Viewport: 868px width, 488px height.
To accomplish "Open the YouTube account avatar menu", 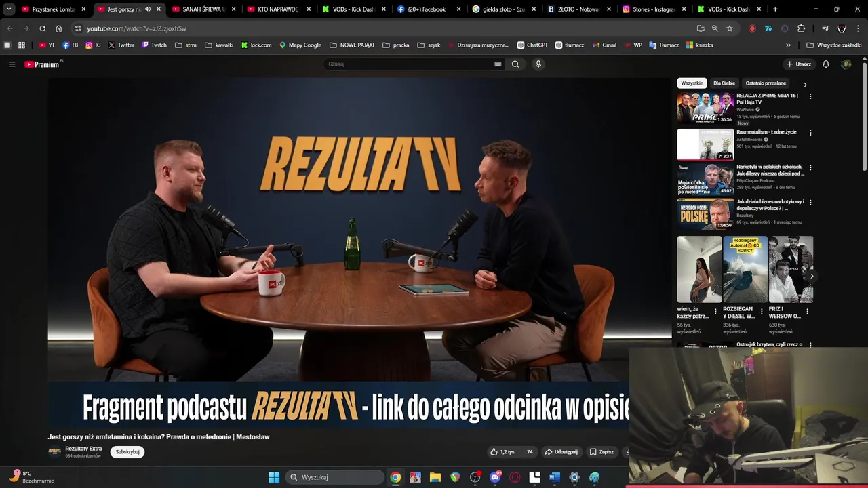I will pos(846,64).
